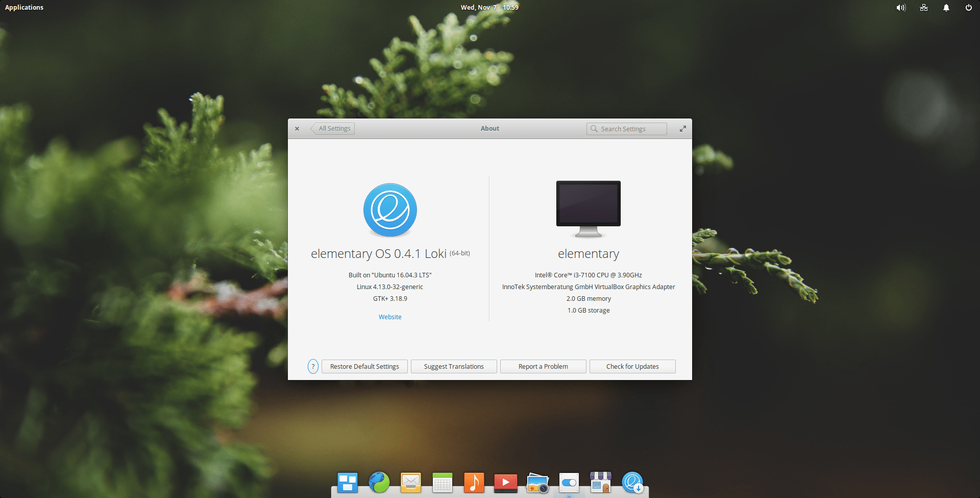Open AppCenter store icon in dock
The width and height of the screenshot is (980, 498).
(601, 483)
